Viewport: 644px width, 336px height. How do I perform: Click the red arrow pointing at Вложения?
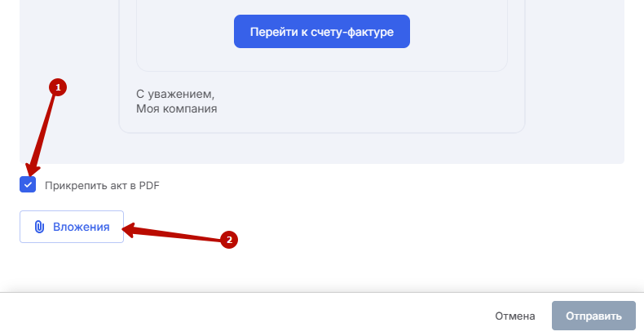pos(171,234)
